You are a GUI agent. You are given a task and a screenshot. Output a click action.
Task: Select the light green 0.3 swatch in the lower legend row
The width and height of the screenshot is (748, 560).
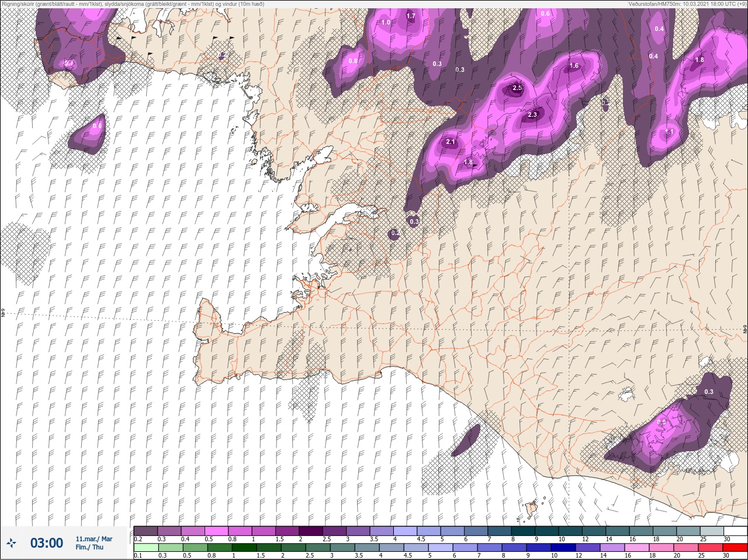[x=170, y=548]
